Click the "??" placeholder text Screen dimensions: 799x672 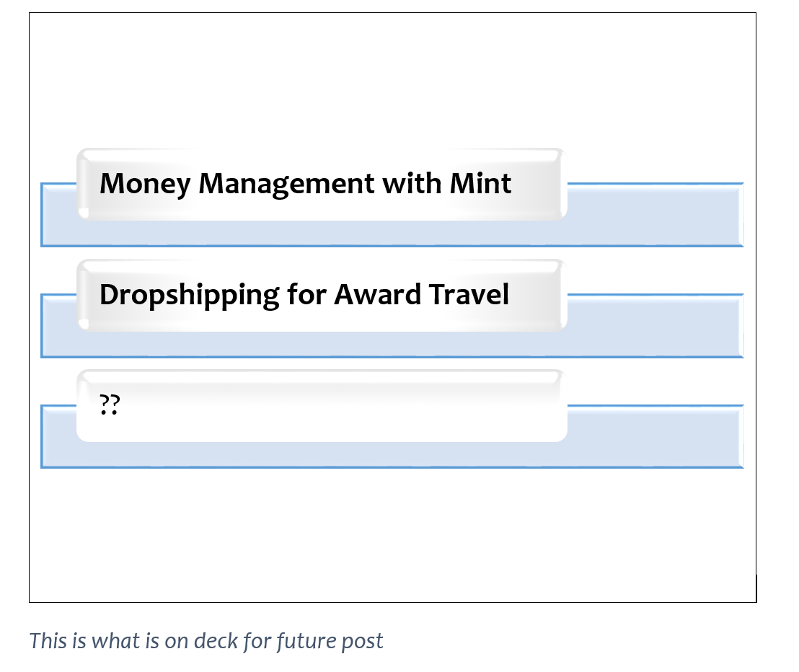[x=110, y=406]
